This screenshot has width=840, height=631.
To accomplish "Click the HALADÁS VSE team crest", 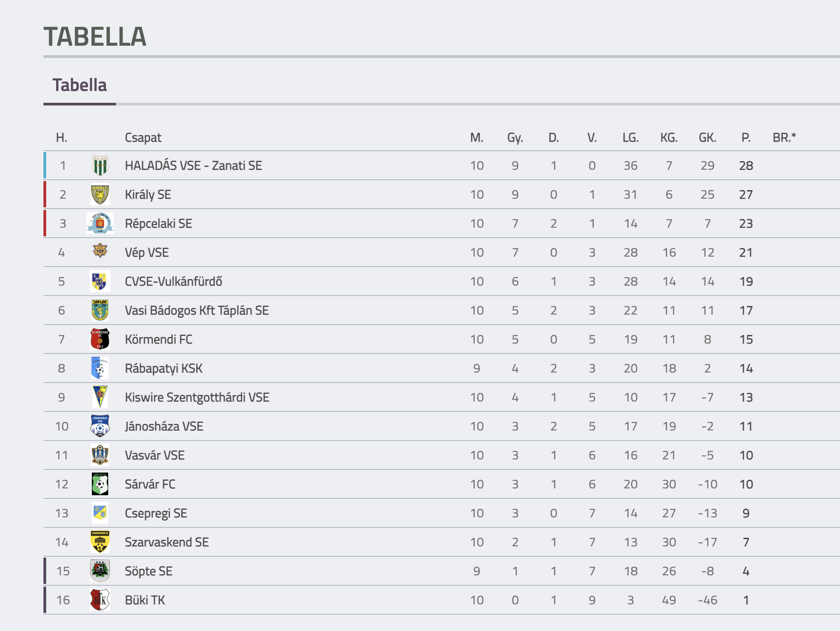I will 100,166.
